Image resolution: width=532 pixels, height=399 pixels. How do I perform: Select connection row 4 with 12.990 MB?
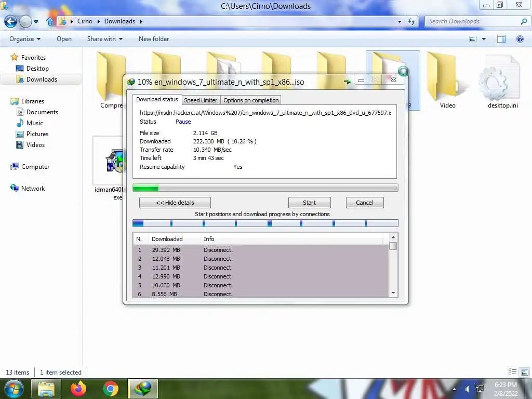pyautogui.click(x=261, y=276)
